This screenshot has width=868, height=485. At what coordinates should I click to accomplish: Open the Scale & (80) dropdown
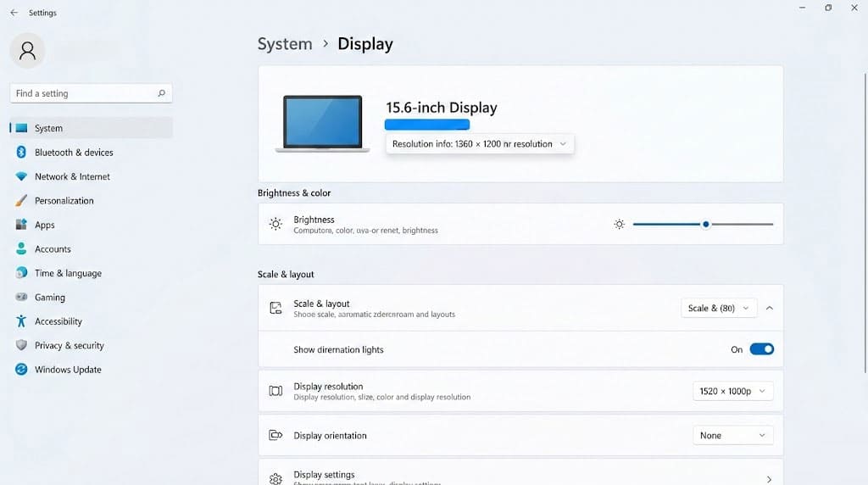pos(719,308)
